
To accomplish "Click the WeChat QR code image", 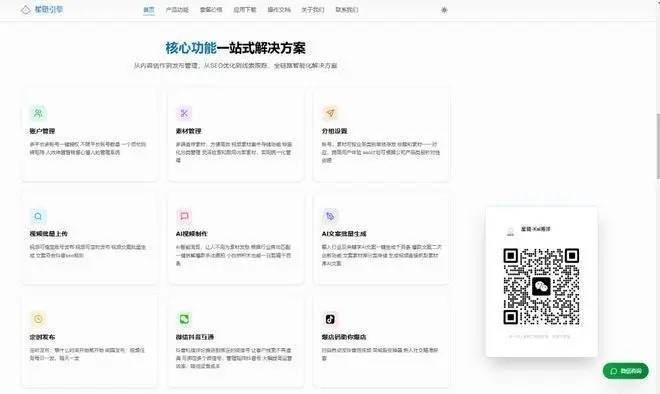I will 541,286.
